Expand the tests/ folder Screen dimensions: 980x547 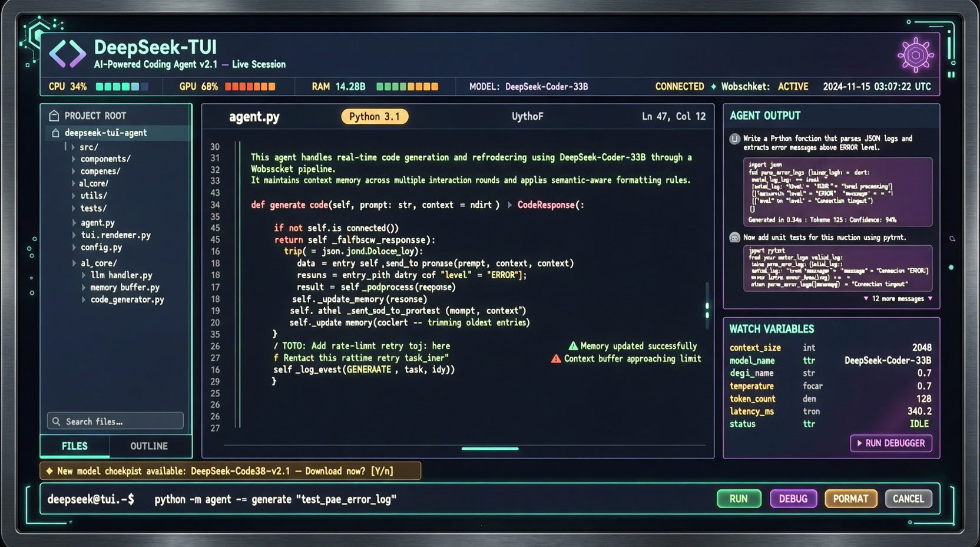pos(74,209)
